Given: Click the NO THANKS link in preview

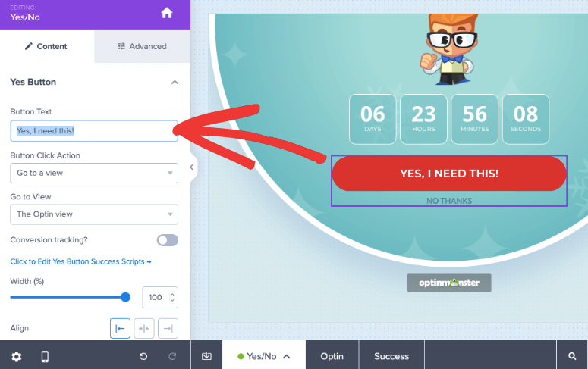Looking at the screenshot, I should [x=449, y=201].
